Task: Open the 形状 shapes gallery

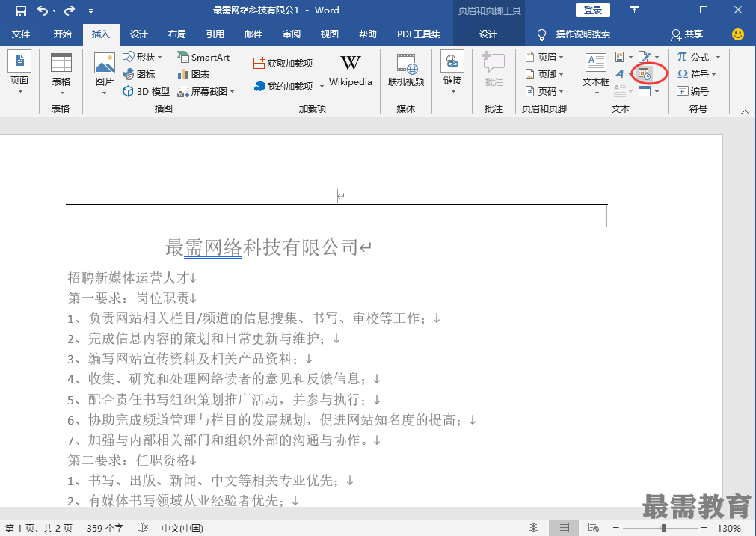Action: click(x=142, y=57)
